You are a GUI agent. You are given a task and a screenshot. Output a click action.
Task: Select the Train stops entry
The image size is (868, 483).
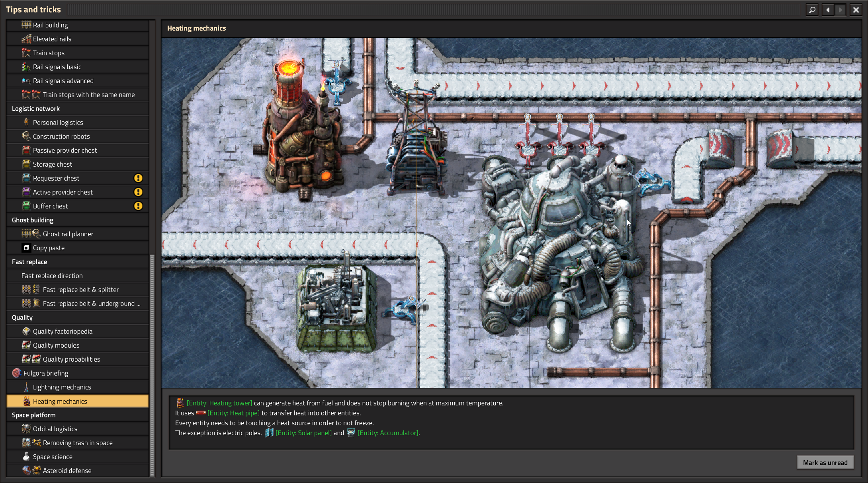tap(78, 53)
